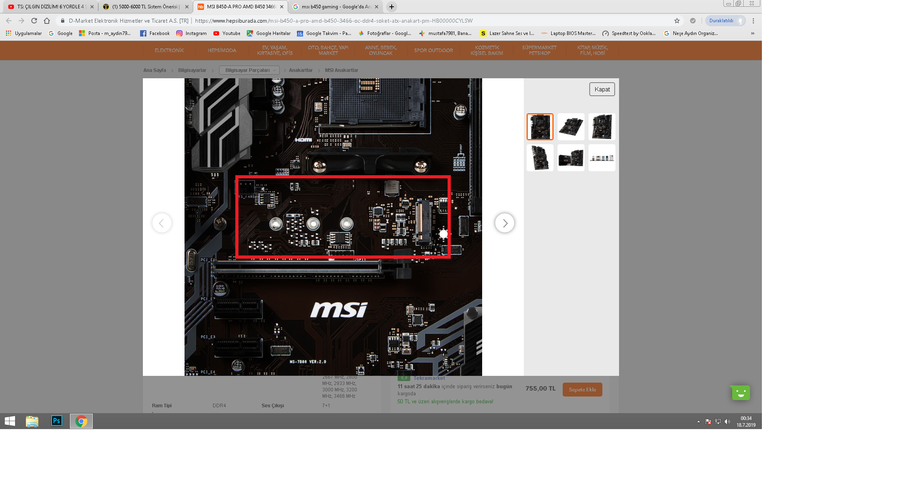Go back in browser history
The width and height of the screenshot is (900, 503).
coord(9,21)
